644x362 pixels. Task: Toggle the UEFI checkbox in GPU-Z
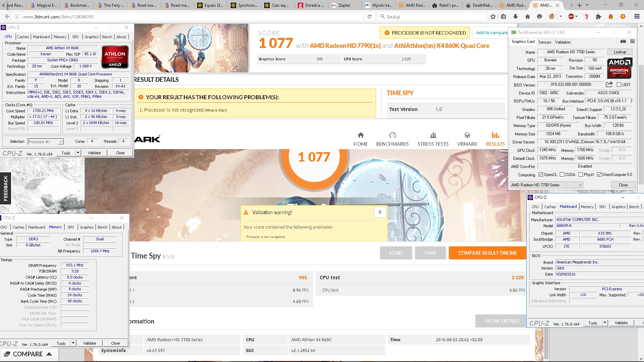pyautogui.click(x=619, y=85)
